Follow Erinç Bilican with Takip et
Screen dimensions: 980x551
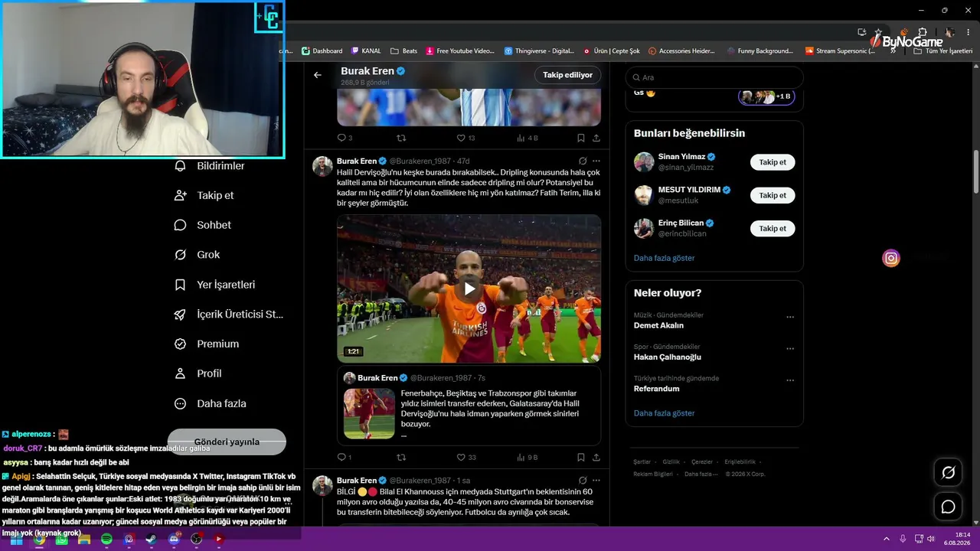pyautogui.click(x=773, y=228)
